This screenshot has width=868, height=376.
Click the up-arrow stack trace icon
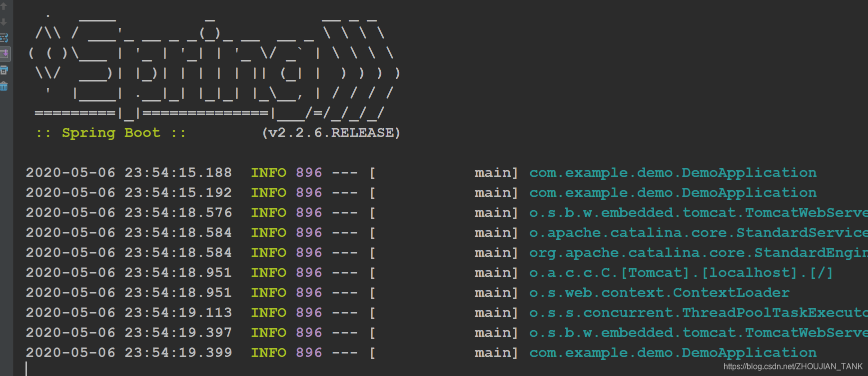(4, 6)
